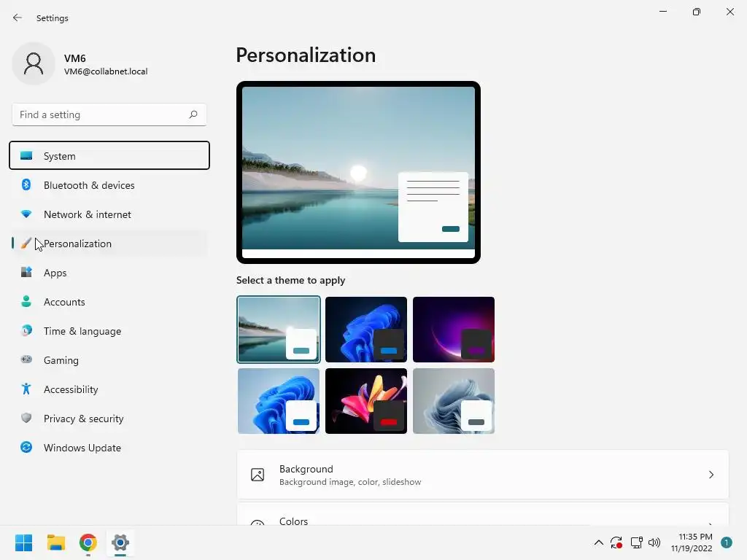This screenshot has width=747, height=560.
Task: Launch Google Chrome from taskbar
Action: (88, 542)
